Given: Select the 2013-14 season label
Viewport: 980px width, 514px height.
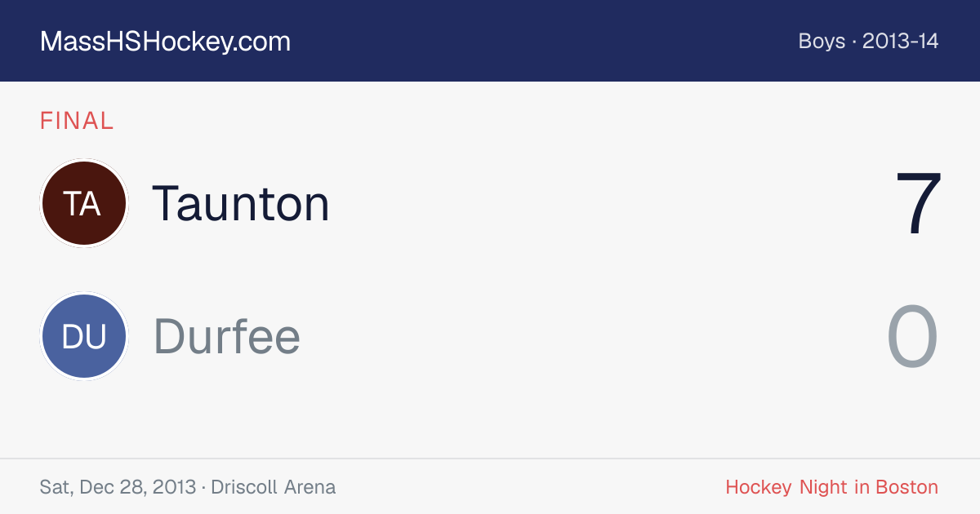Looking at the screenshot, I should (900, 41).
